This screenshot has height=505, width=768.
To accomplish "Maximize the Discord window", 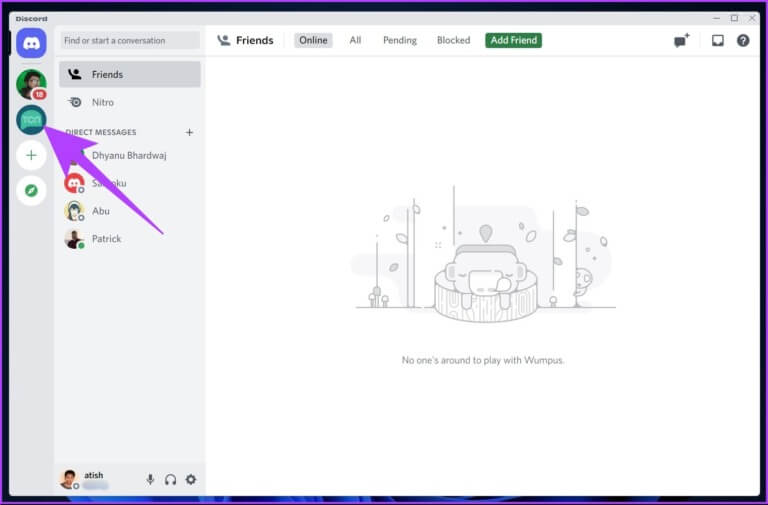I will (734, 18).
